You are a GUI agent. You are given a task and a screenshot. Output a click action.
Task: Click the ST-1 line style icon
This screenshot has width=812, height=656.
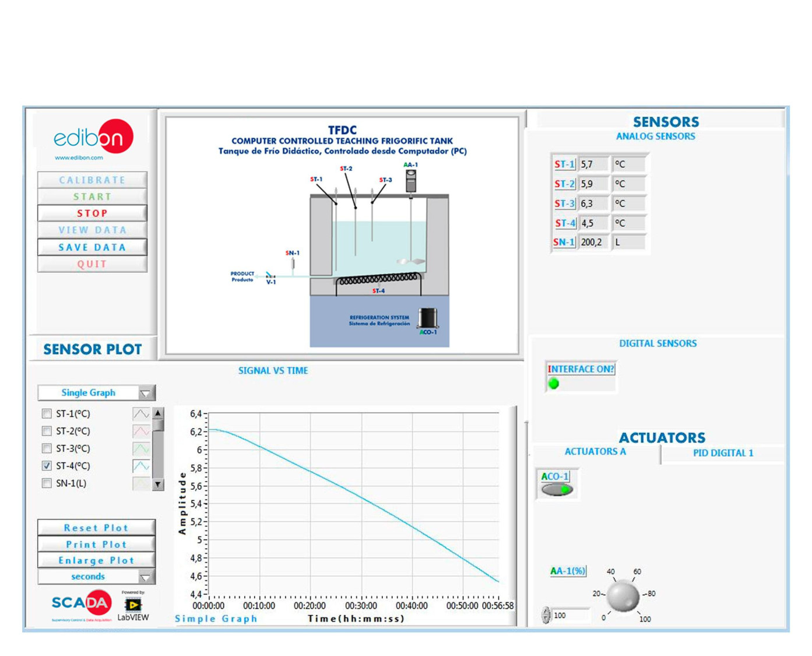coord(141,414)
